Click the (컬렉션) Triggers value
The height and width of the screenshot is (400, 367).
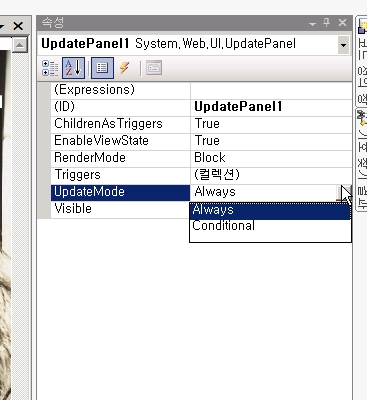pos(217,174)
